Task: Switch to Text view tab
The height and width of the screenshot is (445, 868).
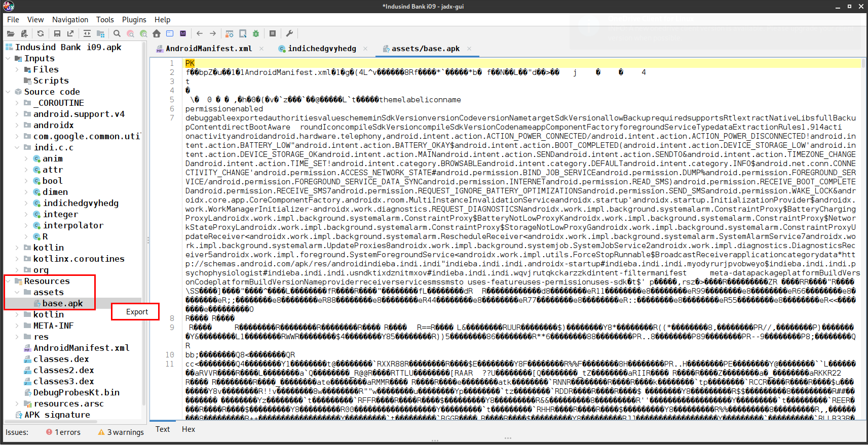Action: [x=163, y=429]
